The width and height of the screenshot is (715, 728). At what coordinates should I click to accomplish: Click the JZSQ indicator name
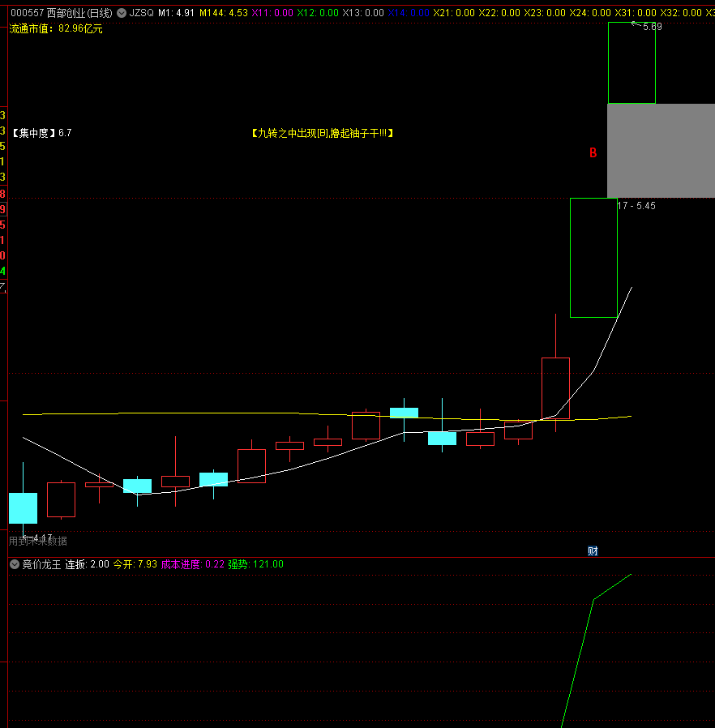coord(142,13)
